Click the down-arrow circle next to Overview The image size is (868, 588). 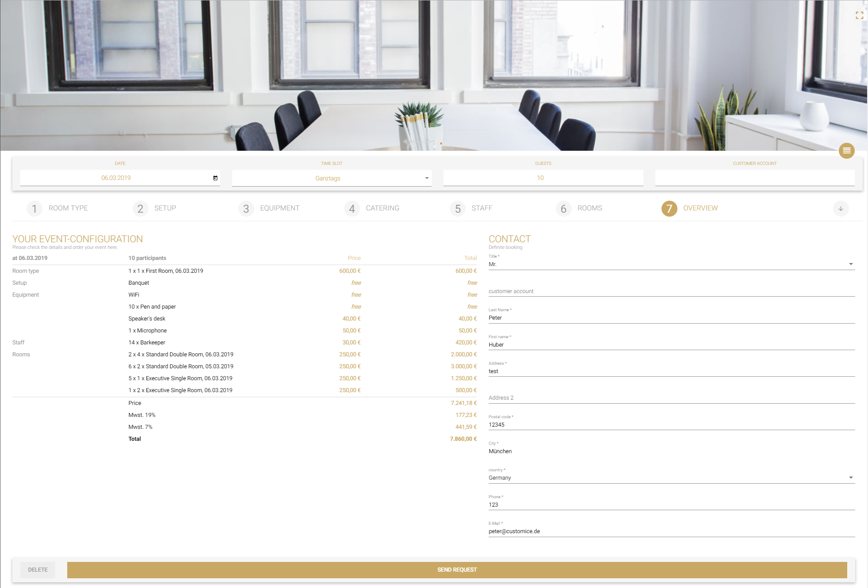(x=841, y=209)
